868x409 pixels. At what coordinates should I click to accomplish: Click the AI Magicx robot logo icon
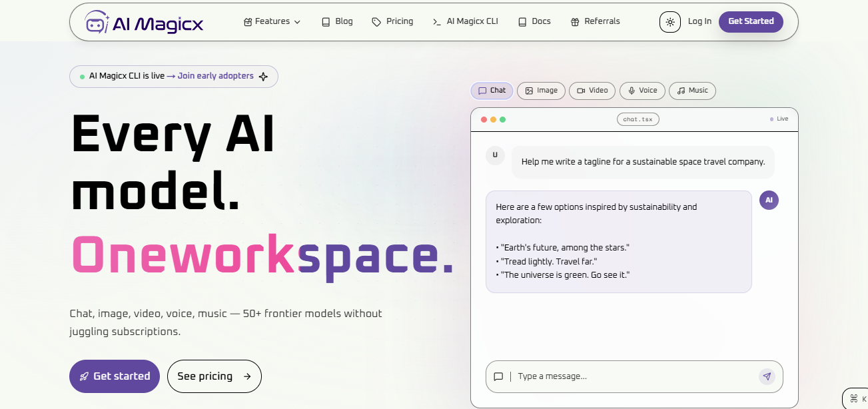tap(97, 22)
